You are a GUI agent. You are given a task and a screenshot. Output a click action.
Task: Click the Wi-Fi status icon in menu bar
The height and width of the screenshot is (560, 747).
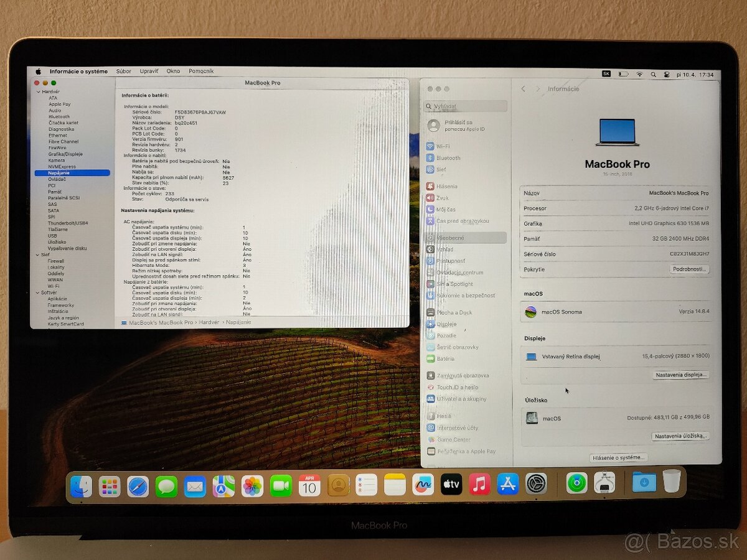tap(639, 74)
